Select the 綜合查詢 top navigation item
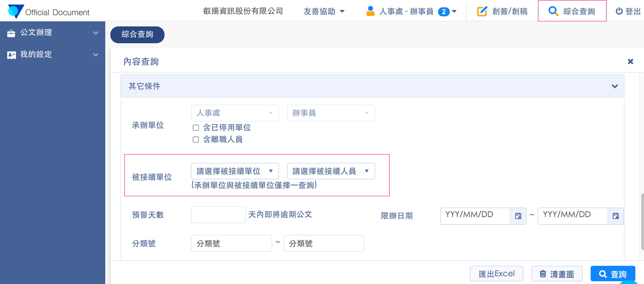The width and height of the screenshot is (644, 284). pos(572,11)
